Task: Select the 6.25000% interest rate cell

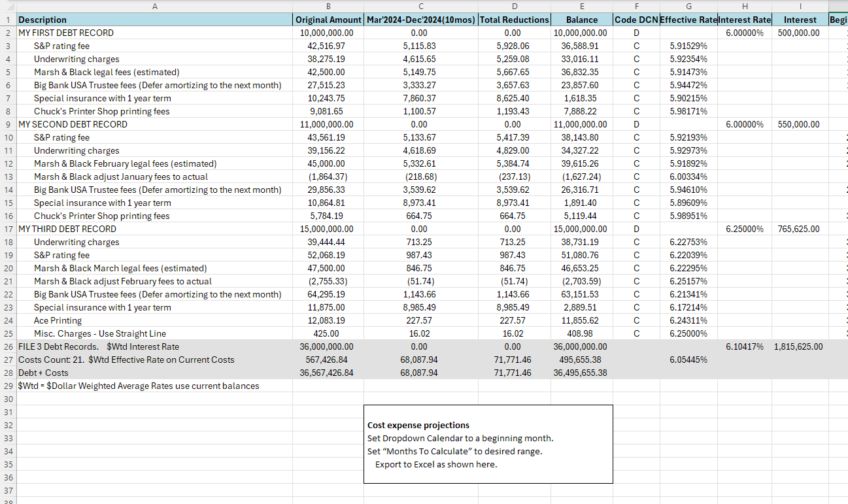Action: pos(745,229)
